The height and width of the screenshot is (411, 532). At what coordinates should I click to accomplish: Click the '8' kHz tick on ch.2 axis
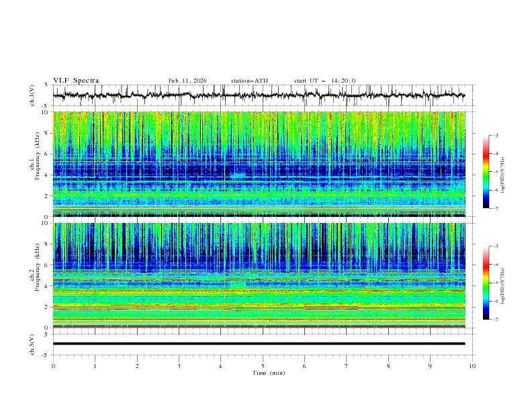click(48, 244)
